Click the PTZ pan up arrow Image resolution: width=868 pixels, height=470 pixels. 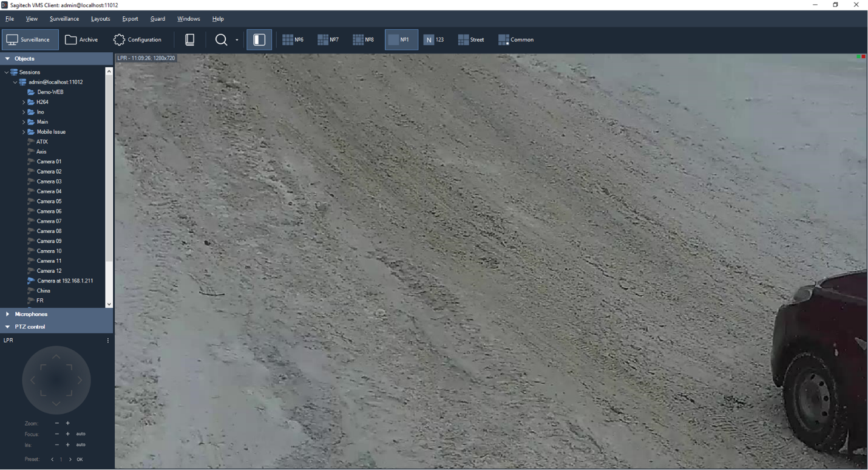click(x=56, y=356)
